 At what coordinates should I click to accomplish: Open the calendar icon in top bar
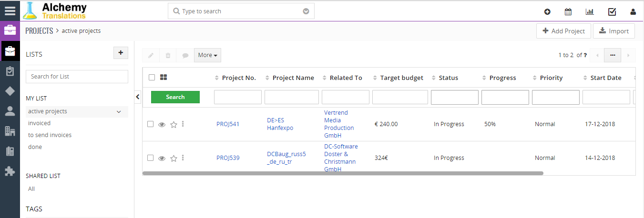(568, 12)
